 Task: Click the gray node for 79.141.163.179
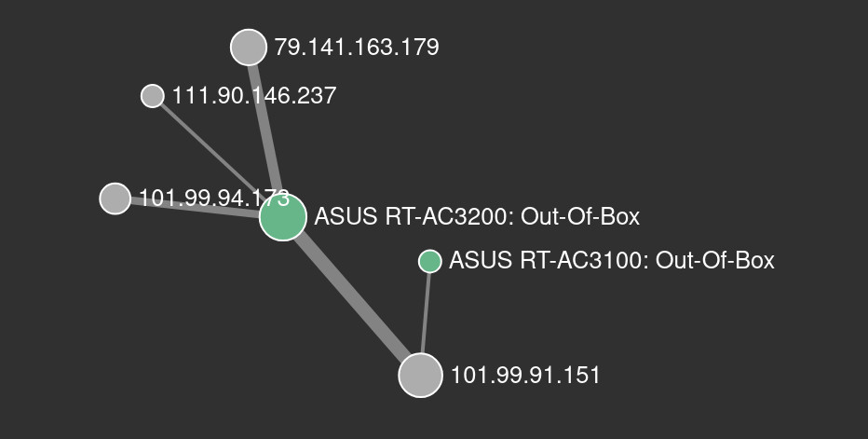pos(249,48)
